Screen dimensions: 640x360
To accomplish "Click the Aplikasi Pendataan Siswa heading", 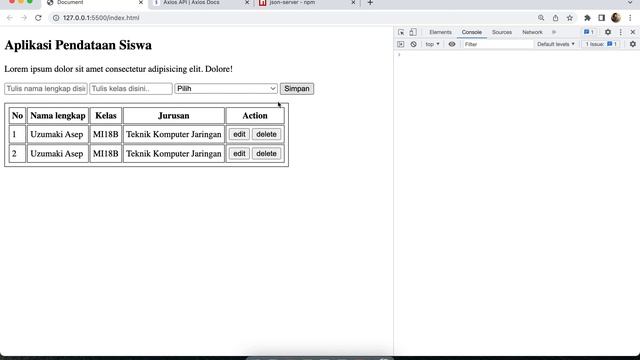I will (x=78, y=45).
